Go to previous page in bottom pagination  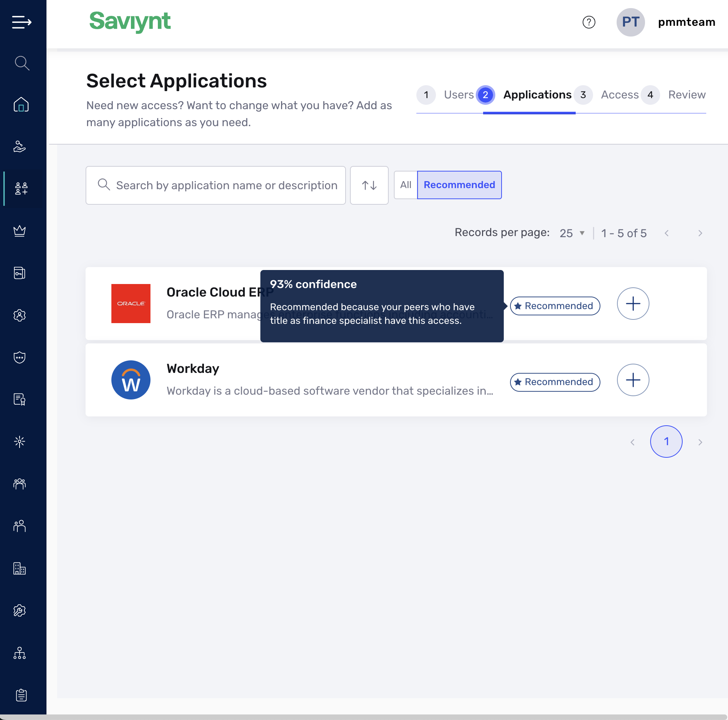pos(632,442)
